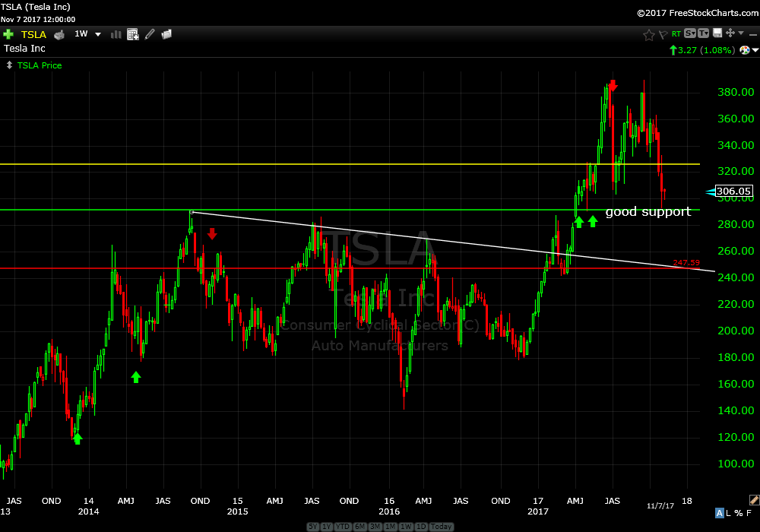Select the 5Y range button

tap(313, 527)
